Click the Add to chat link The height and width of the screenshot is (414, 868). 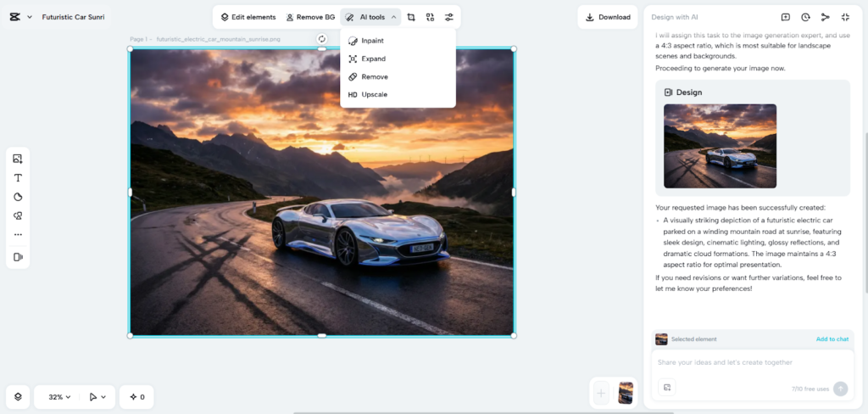coord(832,339)
